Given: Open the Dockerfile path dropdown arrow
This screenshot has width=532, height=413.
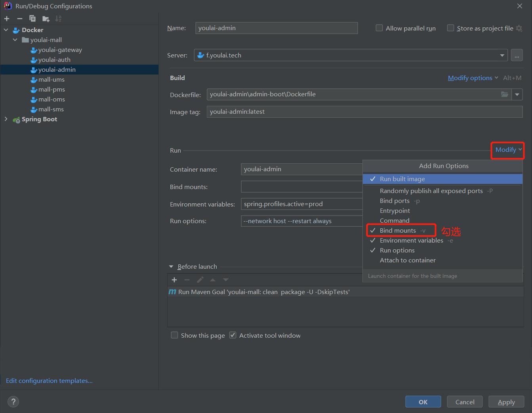Looking at the screenshot, I should click(x=517, y=94).
